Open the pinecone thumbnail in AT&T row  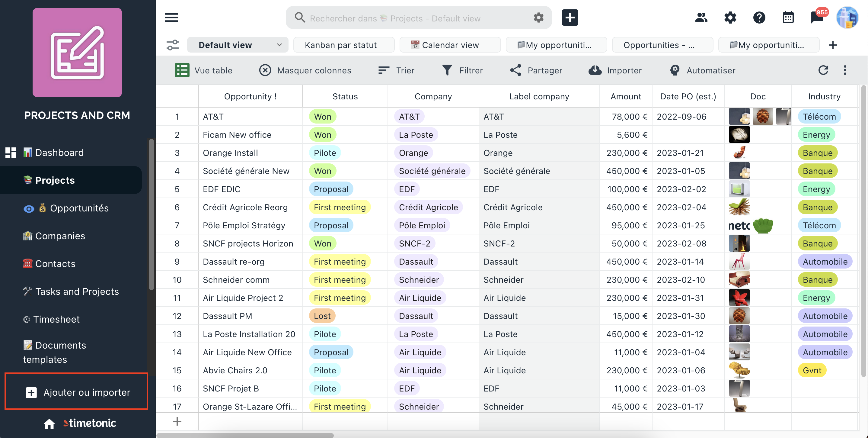763,117
